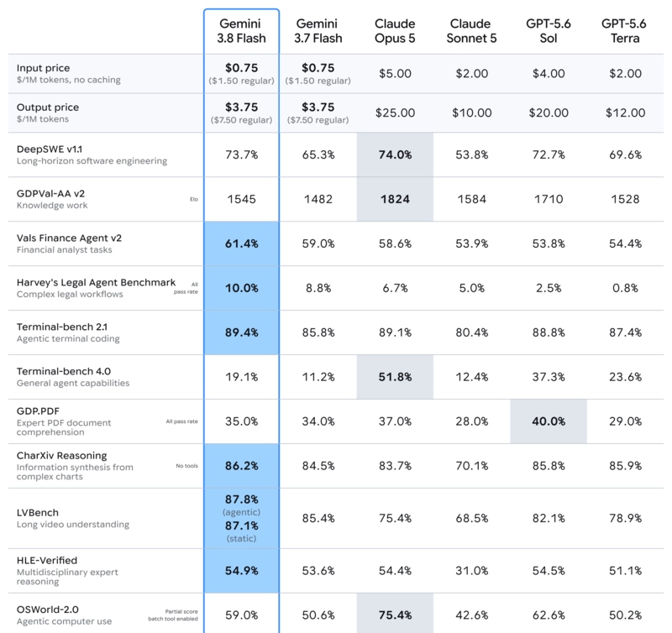Click Harvey's Legal Agent Benchmark label

click(96, 283)
